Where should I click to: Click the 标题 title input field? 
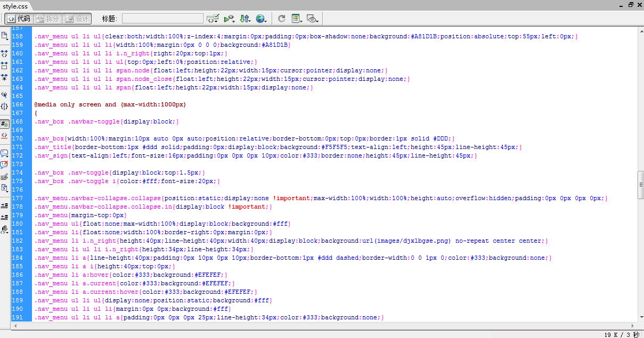[162, 19]
